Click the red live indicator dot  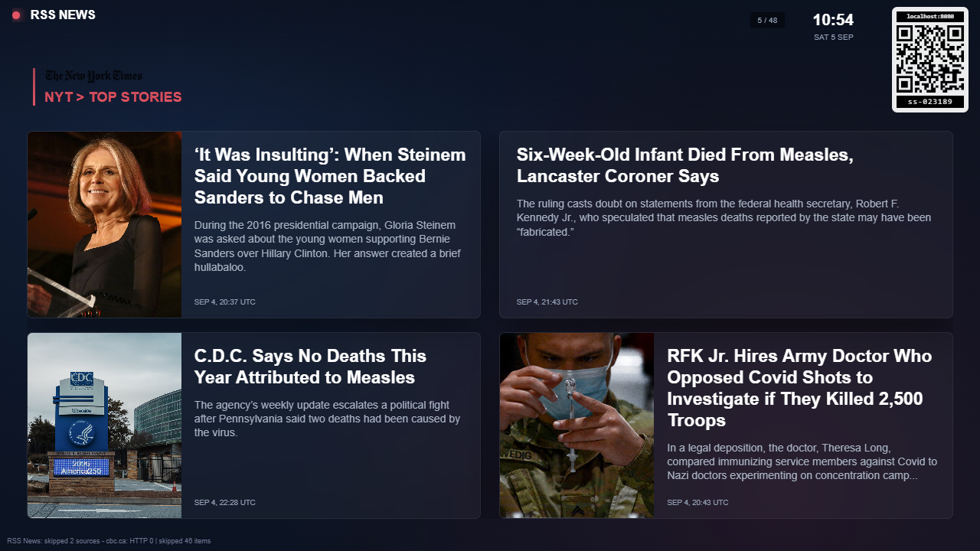point(16,15)
